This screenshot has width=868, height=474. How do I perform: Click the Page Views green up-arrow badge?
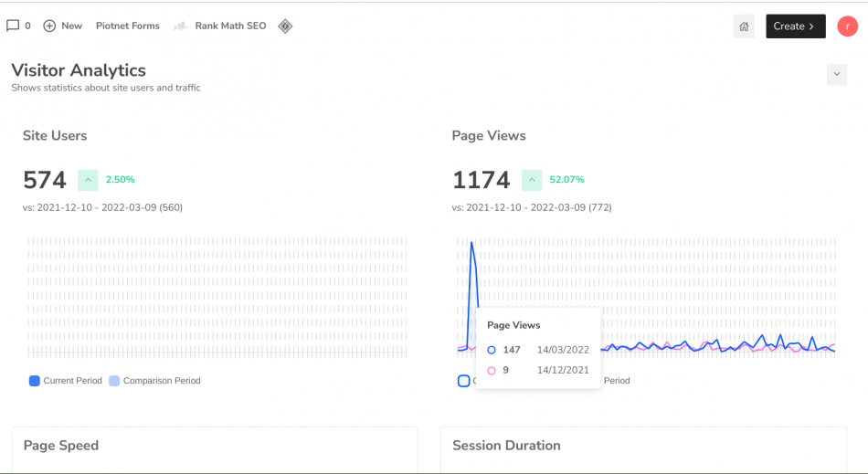[532, 180]
